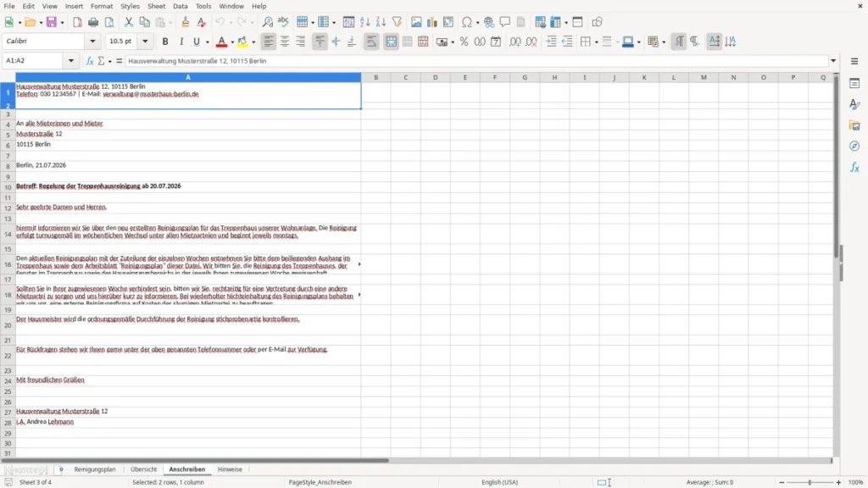
Task: Open background color dropdown arrow
Action: (253, 42)
